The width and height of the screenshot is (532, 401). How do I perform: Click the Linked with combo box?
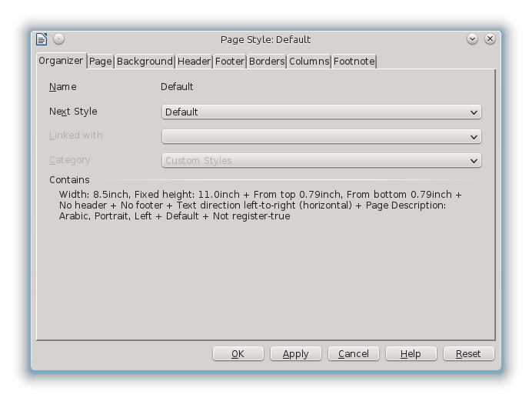click(x=321, y=136)
